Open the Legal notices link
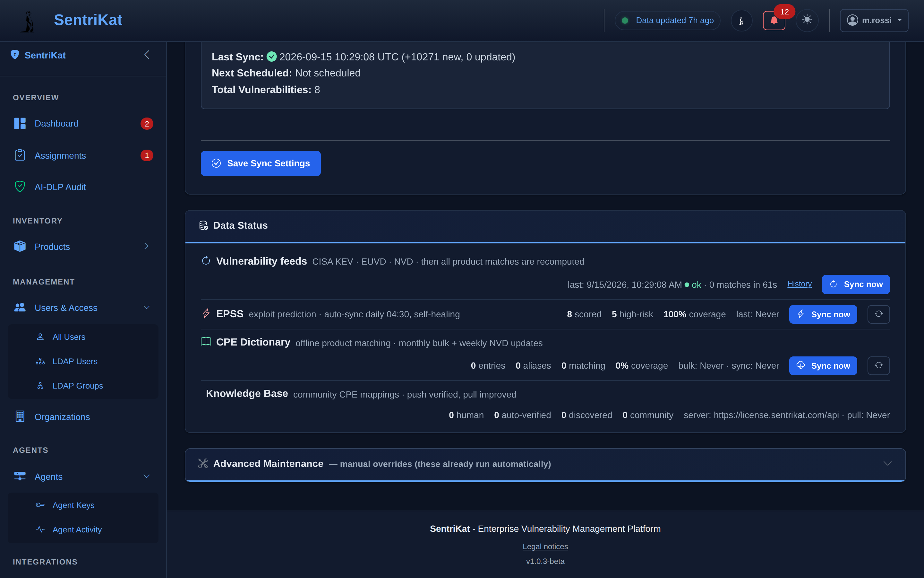This screenshot has height=578, width=924. coord(545,547)
